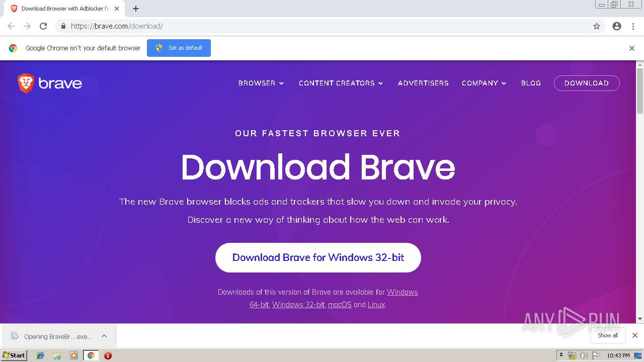Show hidden system tray icons
Image resolution: width=644 pixels, height=362 pixels.
[x=561, y=355]
